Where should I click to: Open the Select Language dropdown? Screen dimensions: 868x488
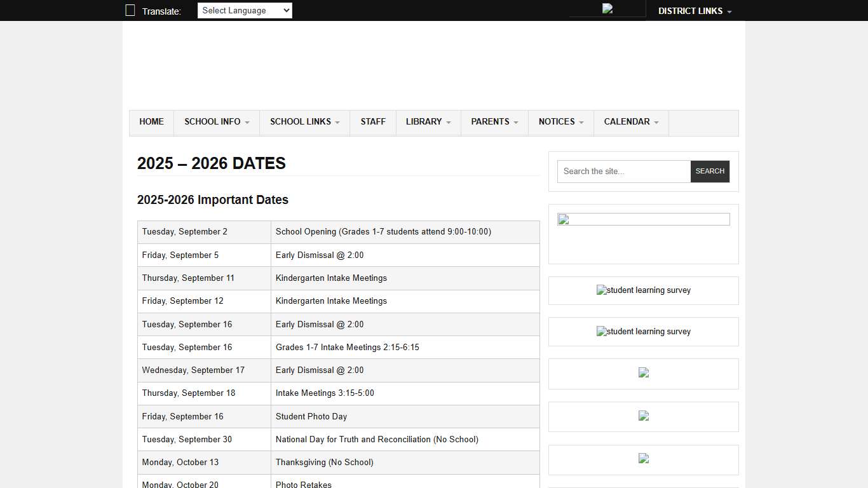[245, 10]
